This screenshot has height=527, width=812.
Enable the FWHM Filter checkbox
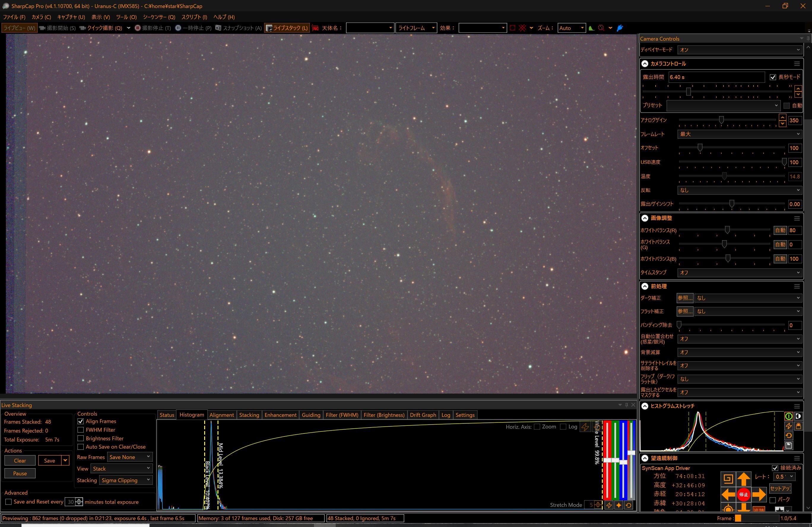81,430
